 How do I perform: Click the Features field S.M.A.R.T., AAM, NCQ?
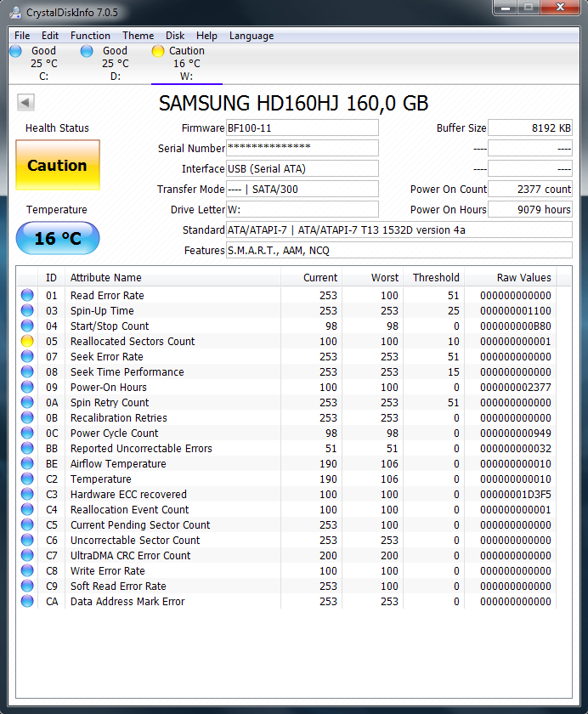click(x=399, y=251)
